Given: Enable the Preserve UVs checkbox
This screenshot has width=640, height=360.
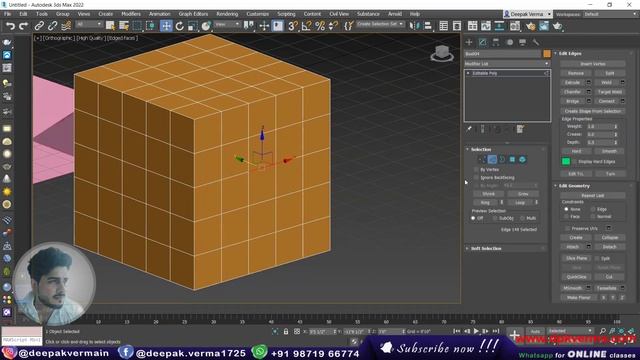Looking at the screenshot, I should coord(568,228).
